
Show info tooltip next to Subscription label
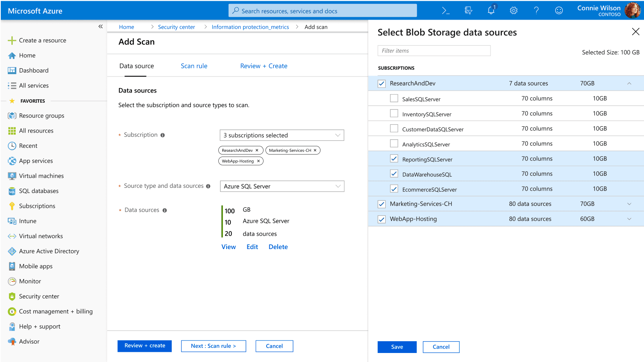[x=163, y=135]
